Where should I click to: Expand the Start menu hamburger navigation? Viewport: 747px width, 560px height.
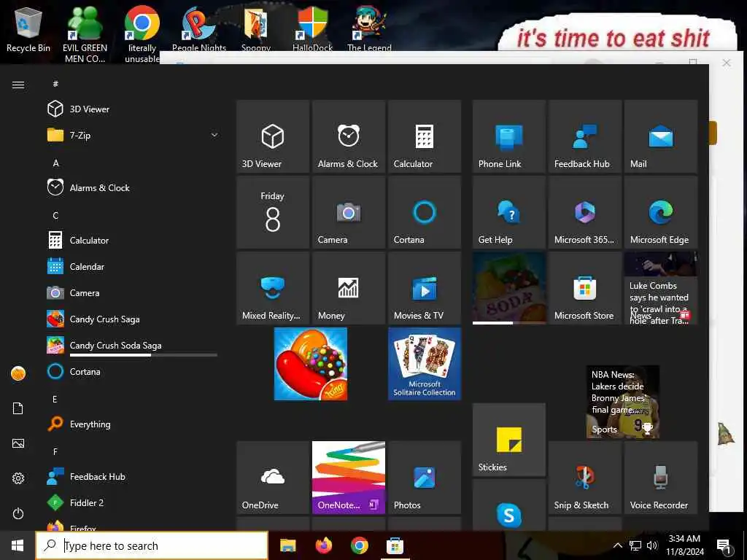18,85
